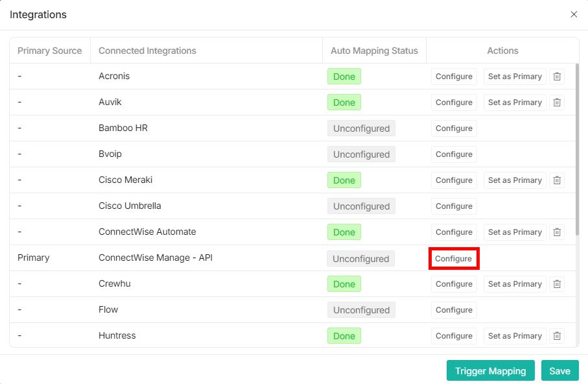Set Crewhu as Primary source

(514, 283)
